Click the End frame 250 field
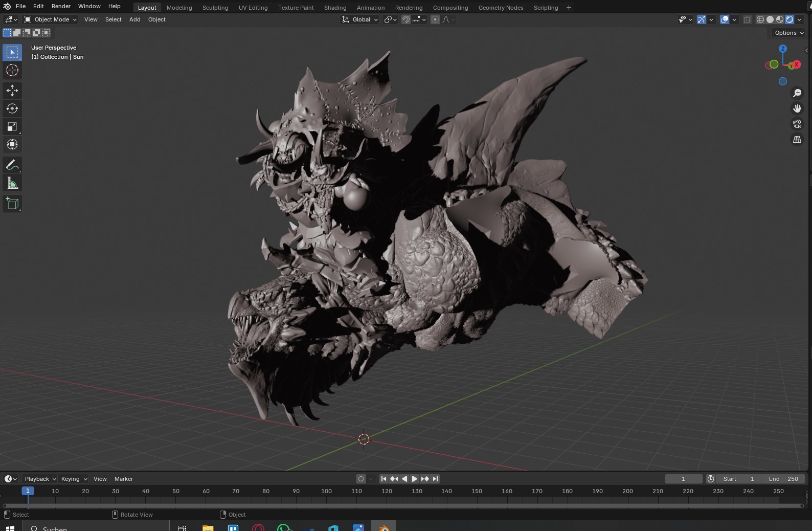Screen dimensions: 812x531 pyautogui.click(x=783, y=479)
